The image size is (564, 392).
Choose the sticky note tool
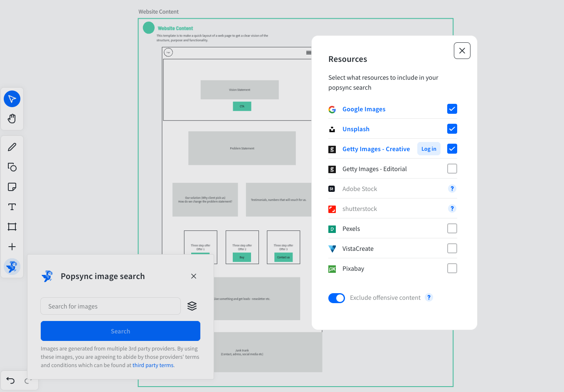pos(12,187)
